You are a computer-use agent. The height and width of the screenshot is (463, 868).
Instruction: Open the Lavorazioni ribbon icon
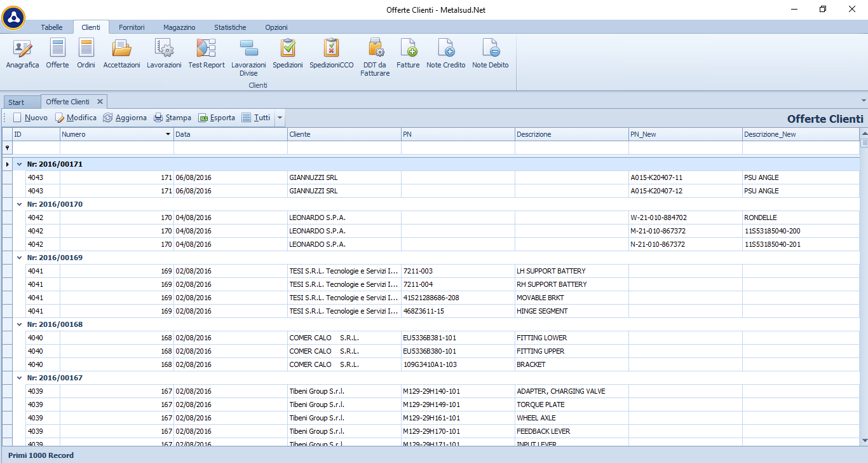click(x=164, y=54)
